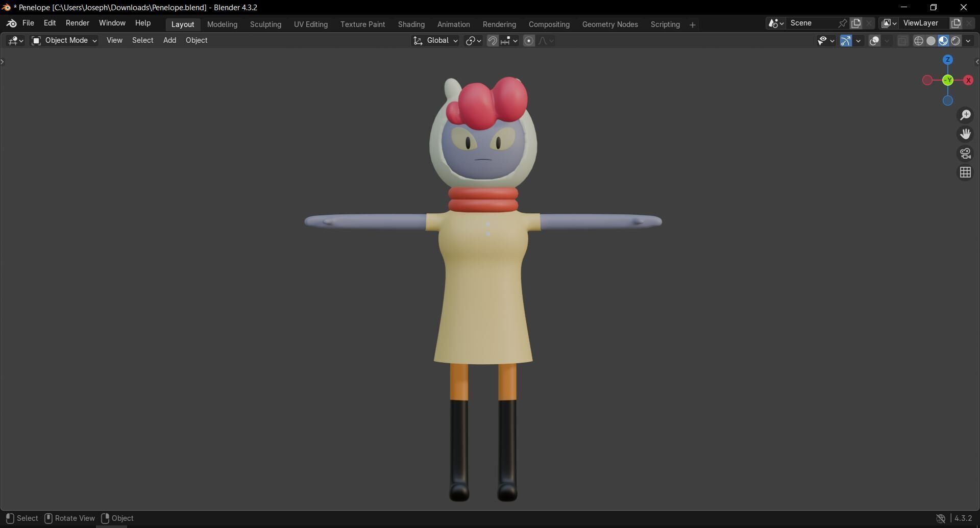Open the Window menu

112,23
